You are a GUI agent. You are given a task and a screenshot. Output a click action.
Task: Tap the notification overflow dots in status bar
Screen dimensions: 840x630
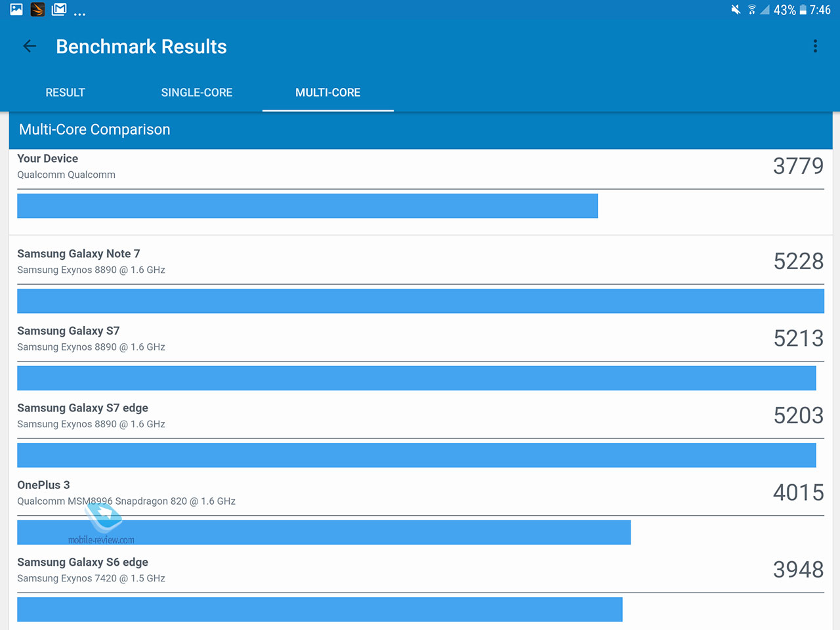tap(79, 14)
